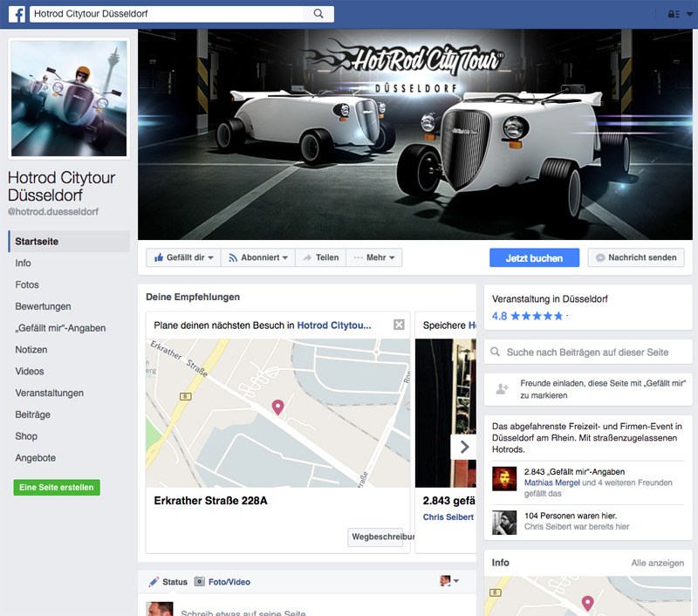Expand the post-as profile selector

pyautogui.click(x=449, y=581)
